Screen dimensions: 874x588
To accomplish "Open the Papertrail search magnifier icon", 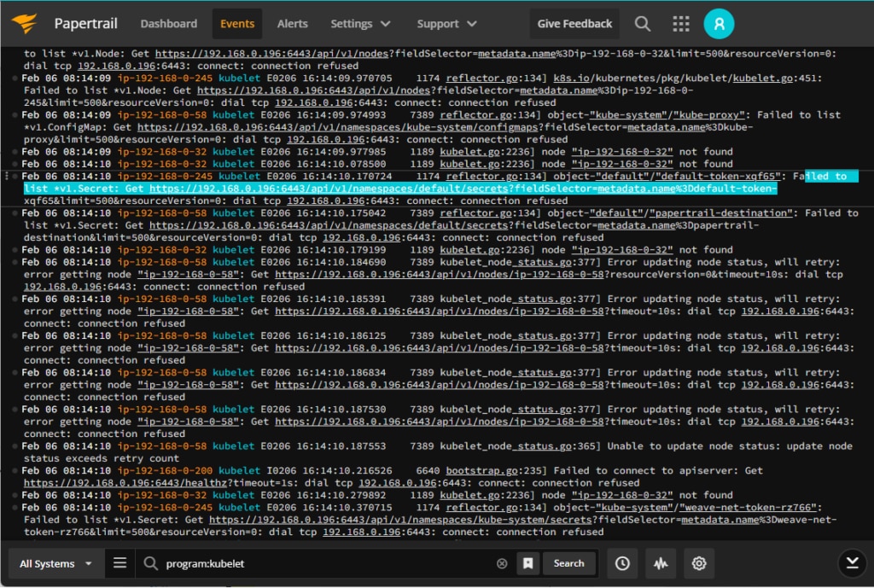I will (643, 23).
